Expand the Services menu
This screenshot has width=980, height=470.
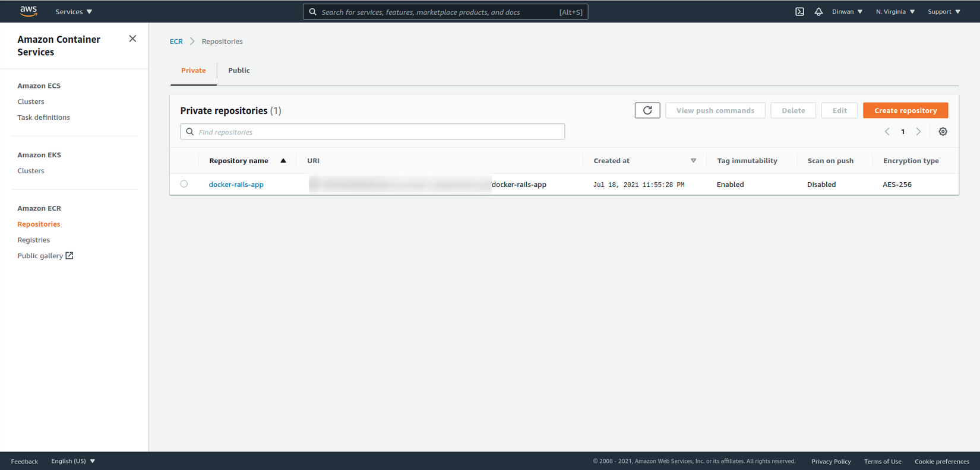click(74, 12)
